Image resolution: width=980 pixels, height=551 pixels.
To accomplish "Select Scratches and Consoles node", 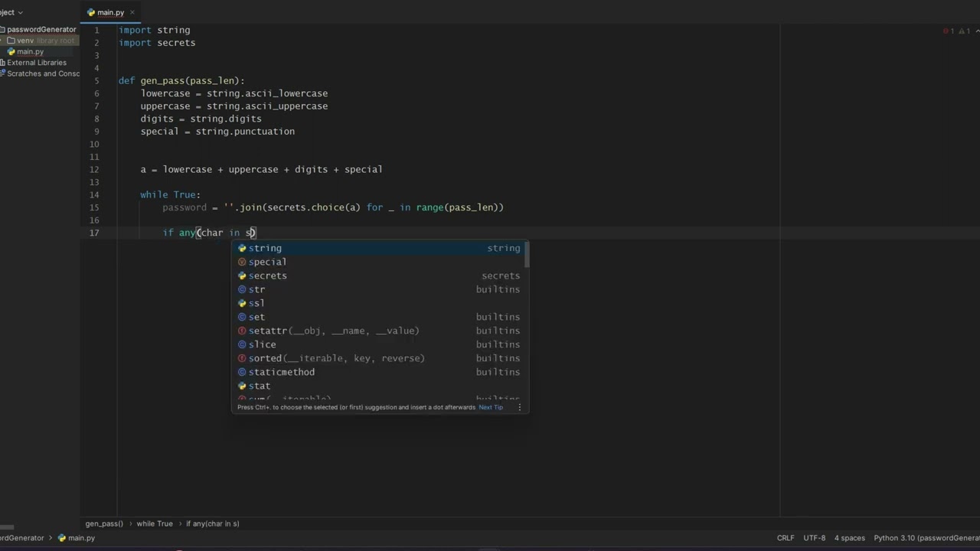I will click(x=42, y=73).
